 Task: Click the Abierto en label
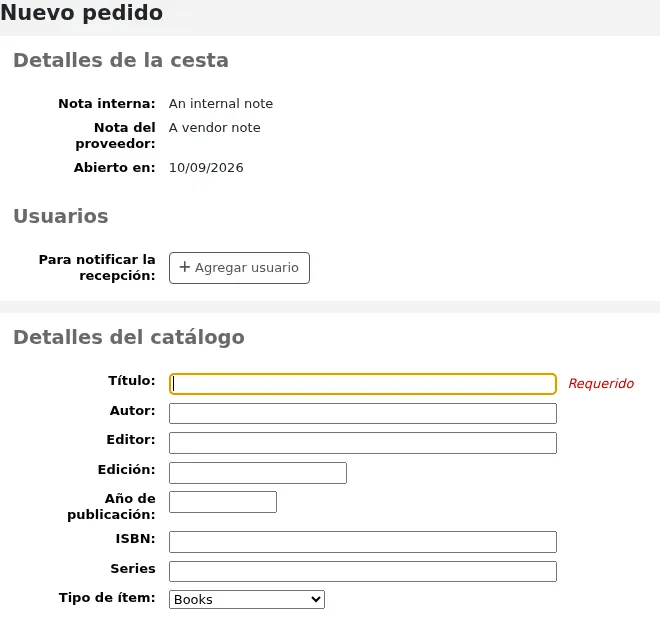(x=114, y=168)
